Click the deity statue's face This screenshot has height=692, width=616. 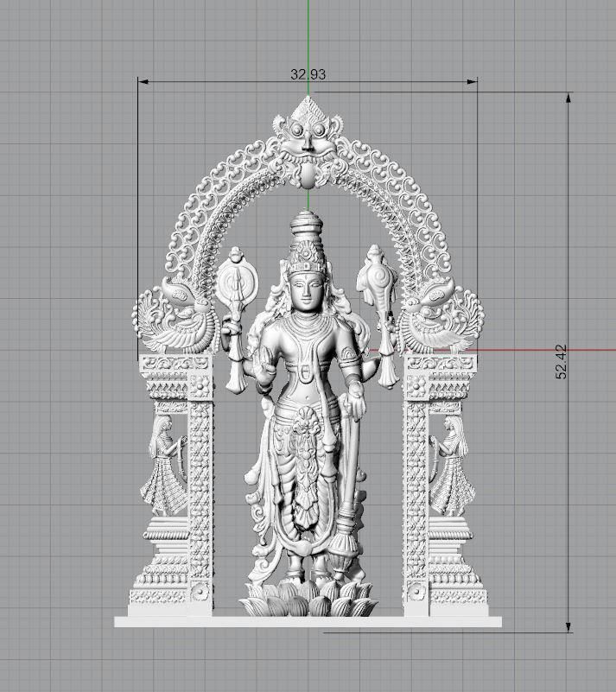(308, 291)
